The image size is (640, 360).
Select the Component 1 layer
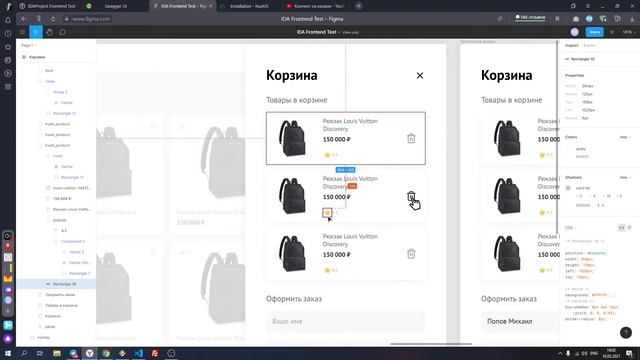click(x=72, y=242)
